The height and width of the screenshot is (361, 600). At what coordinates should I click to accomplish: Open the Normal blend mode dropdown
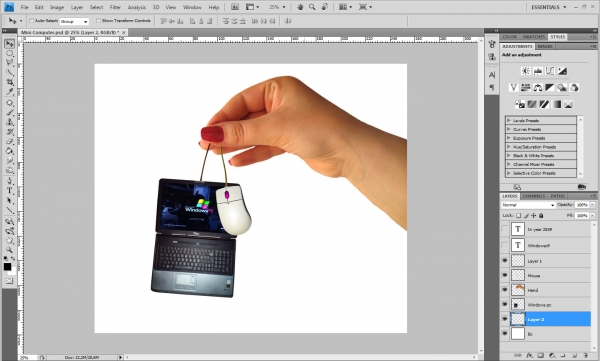point(528,205)
